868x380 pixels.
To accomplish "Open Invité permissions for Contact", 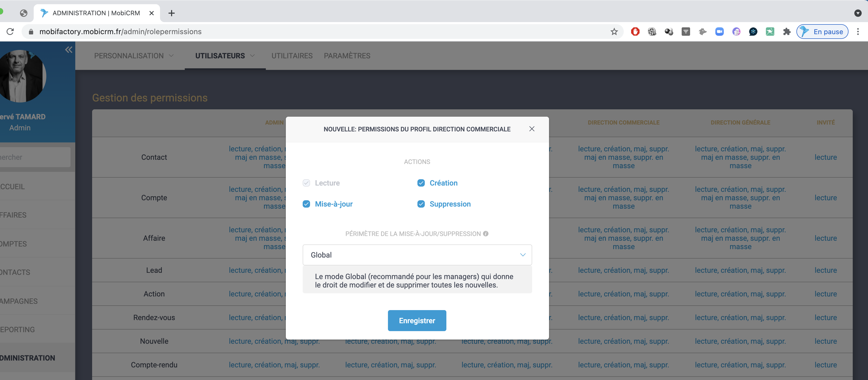I will pos(825,157).
